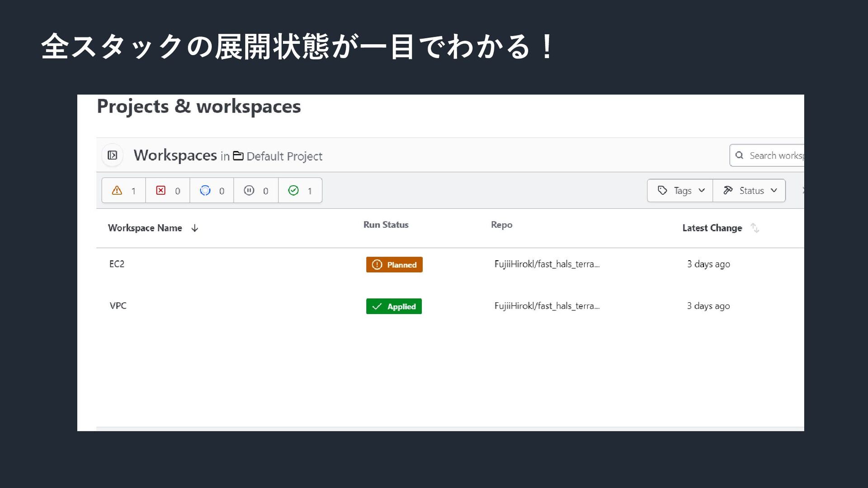Open the EC2 workspace
The height and width of the screenshot is (488, 868).
click(117, 264)
